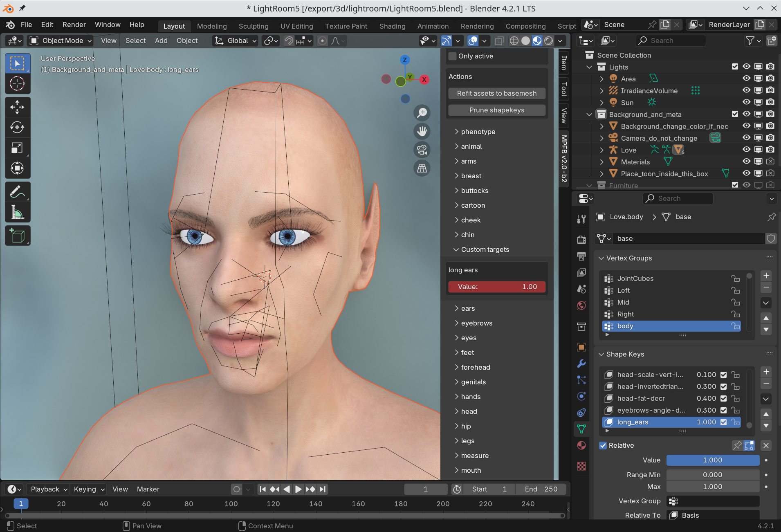Adjust the shape key Value 1.000 slider
The height and width of the screenshot is (532, 781).
[x=713, y=460]
